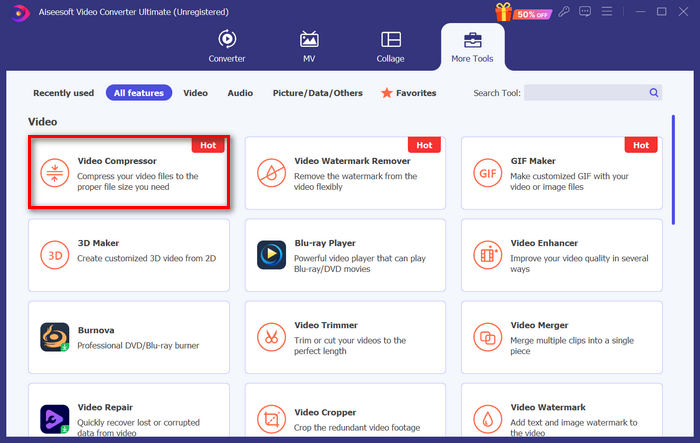Screen dimensions: 700x443
Task: Click the Burnova title text
Action: pos(96,330)
